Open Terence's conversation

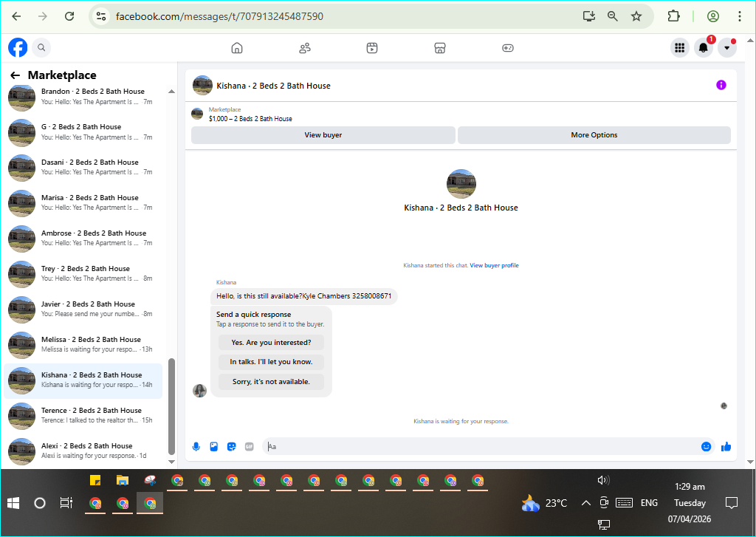tap(83, 415)
